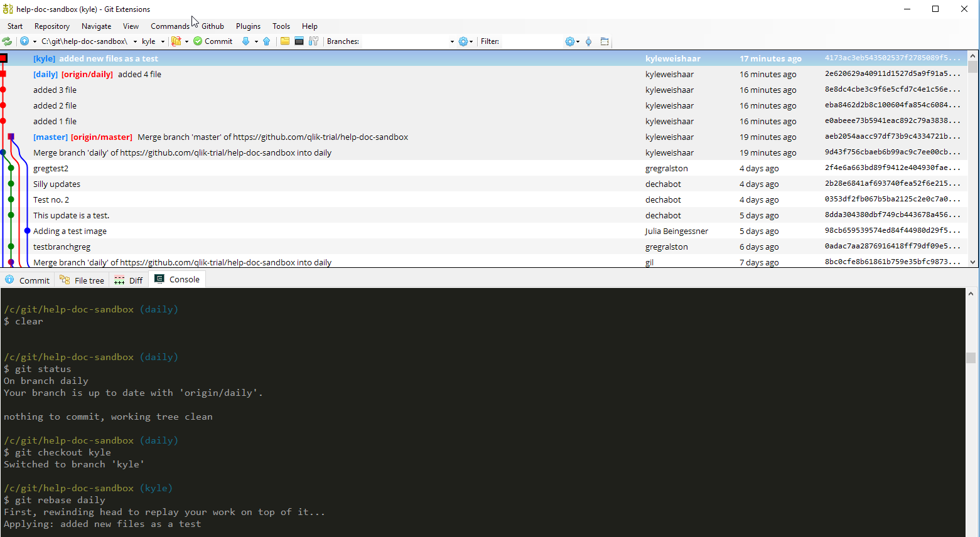Click the revision grid scrollbar up arrow

pos(972,56)
